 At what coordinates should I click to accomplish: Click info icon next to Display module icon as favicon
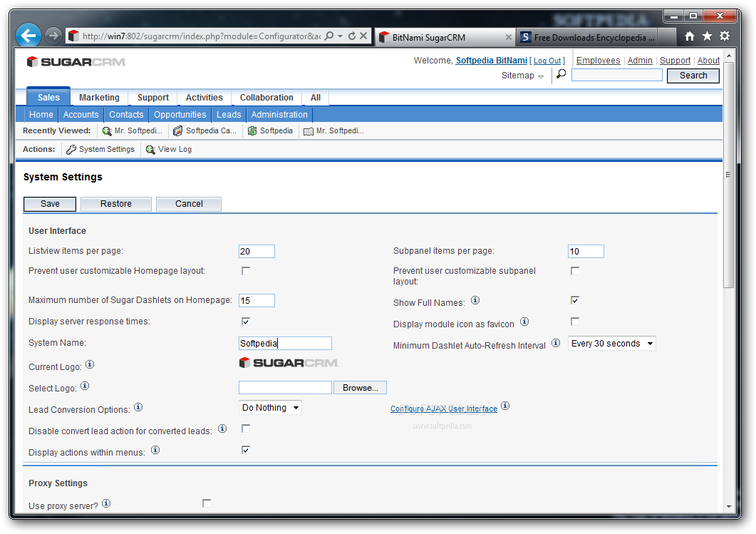coord(524,322)
